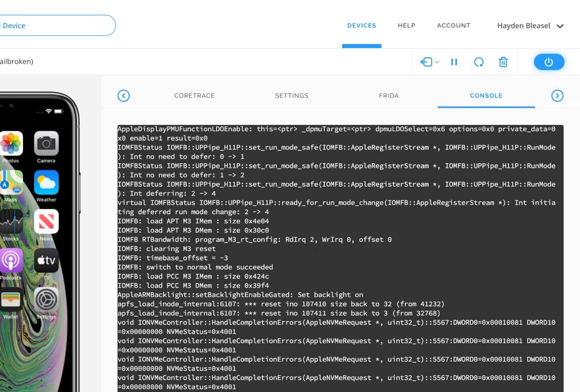Click console line 'IOMFB: switch to normal mode succeeded'
The height and width of the screenshot is (392, 580).
(x=195, y=267)
